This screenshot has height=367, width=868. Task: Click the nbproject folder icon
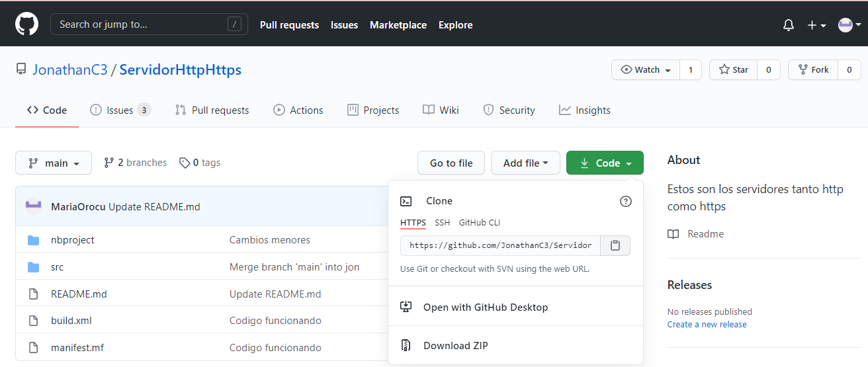coord(33,240)
